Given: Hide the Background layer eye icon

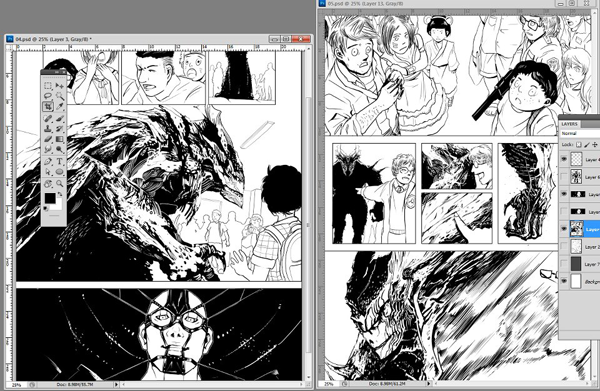Looking at the screenshot, I should [x=564, y=281].
